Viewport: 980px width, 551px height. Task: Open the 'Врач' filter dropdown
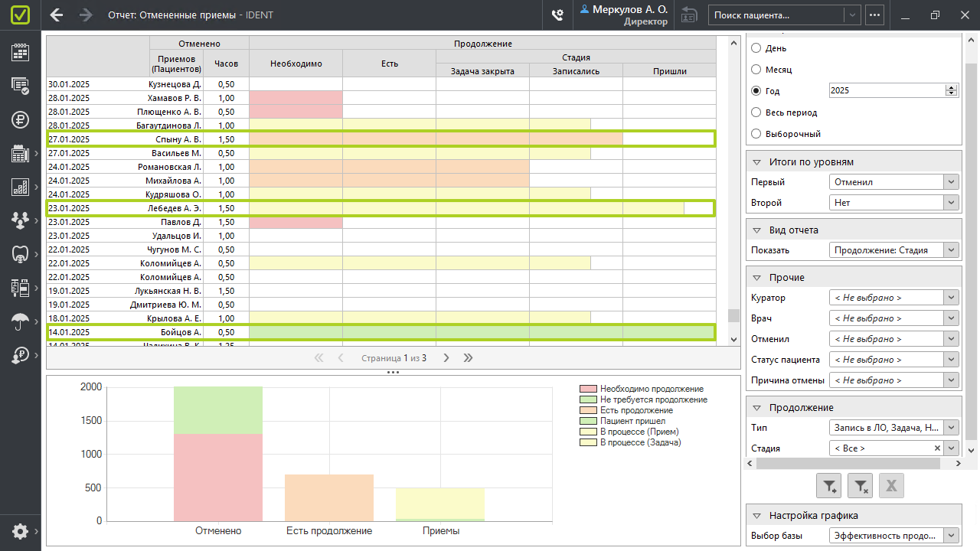(893, 318)
